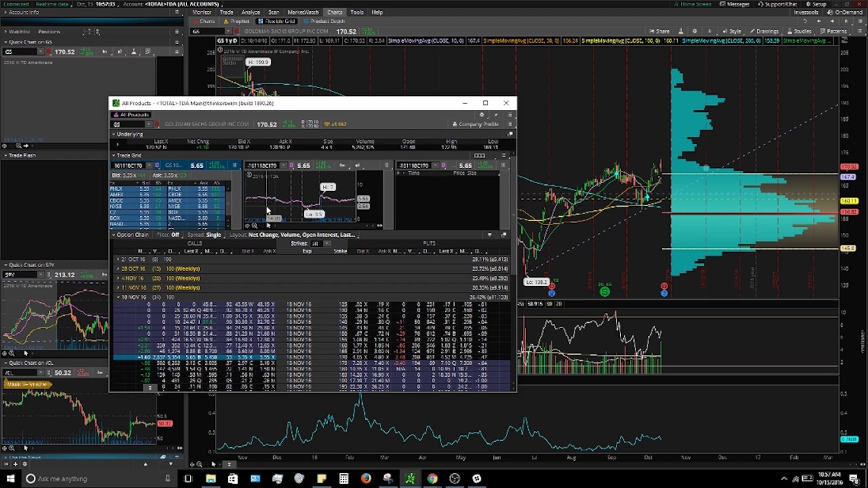Collapse the Trade Flash gadget
Screen dimensions: 868x488
(x=5, y=155)
